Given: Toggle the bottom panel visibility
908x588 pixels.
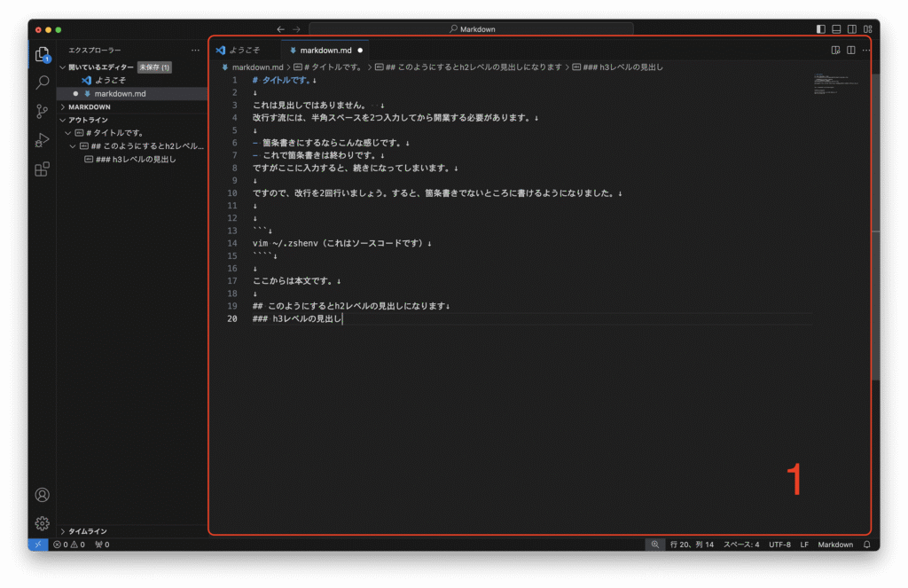Looking at the screenshot, I should point(836,29).
